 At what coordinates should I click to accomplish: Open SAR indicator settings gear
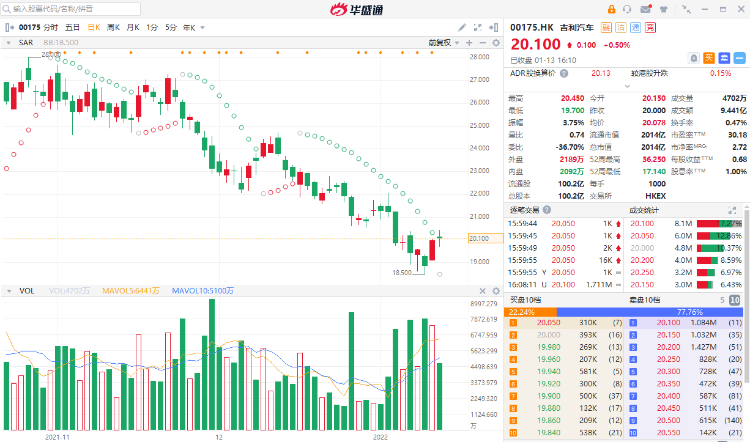coord(496,43)
